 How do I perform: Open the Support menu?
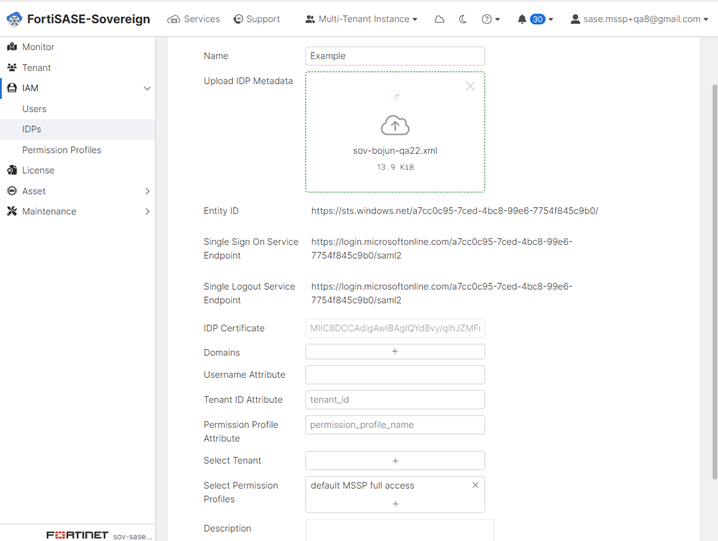[256, 19]
